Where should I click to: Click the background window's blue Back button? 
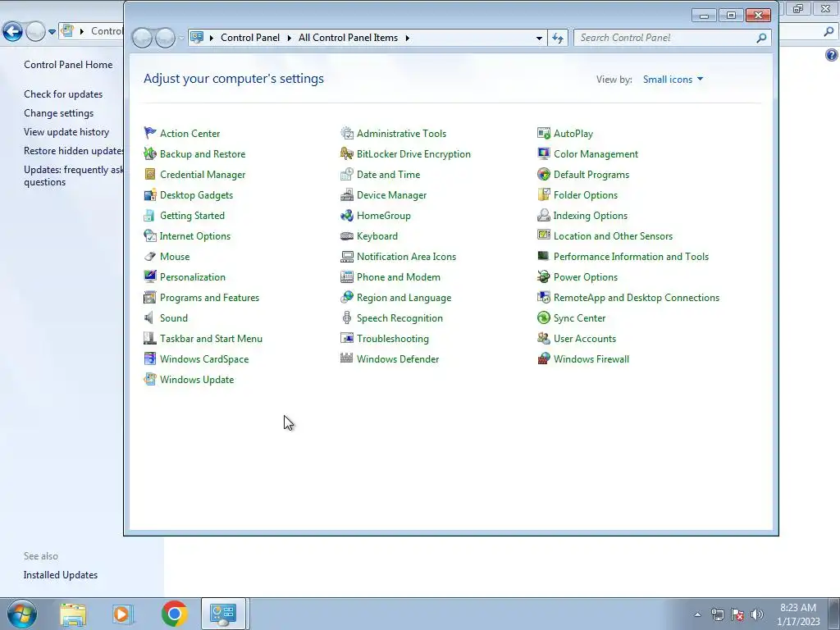[12, 32]
